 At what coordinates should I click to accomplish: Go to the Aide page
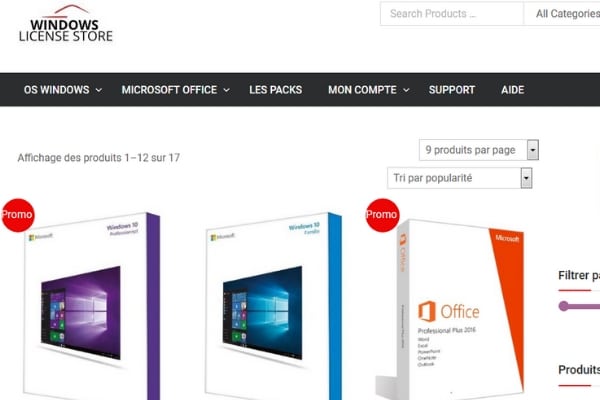513,90
